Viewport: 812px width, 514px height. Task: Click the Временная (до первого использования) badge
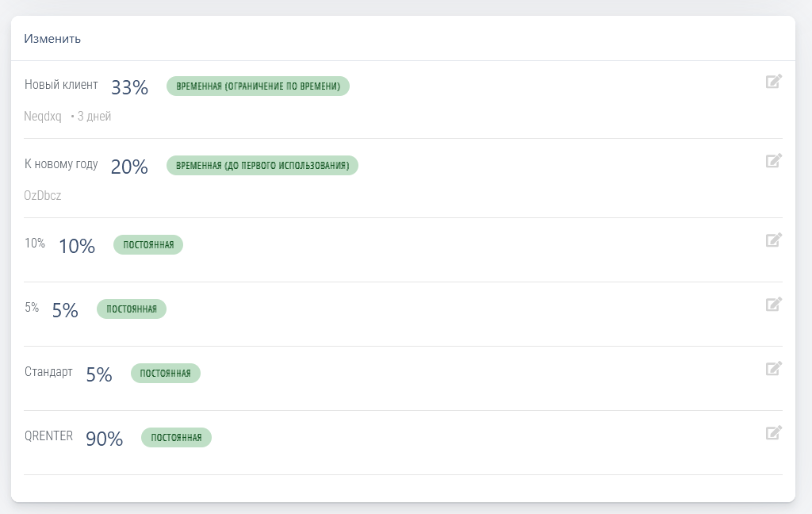pos(262,165)
